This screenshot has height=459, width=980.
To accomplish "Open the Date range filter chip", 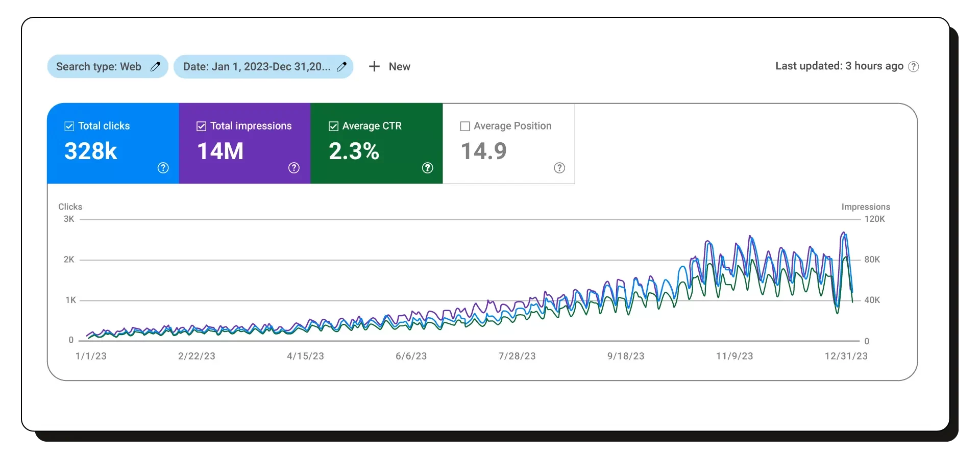I will point(256,66).
